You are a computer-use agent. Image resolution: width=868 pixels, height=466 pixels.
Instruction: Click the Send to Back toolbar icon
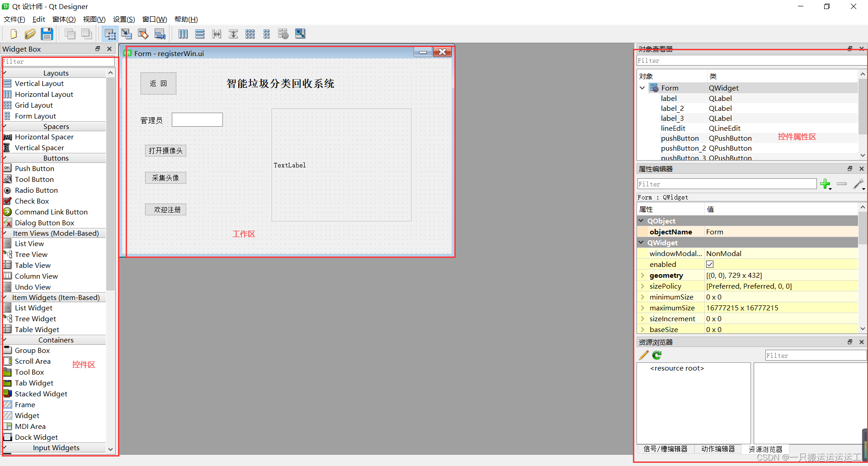tap(86, 34)
